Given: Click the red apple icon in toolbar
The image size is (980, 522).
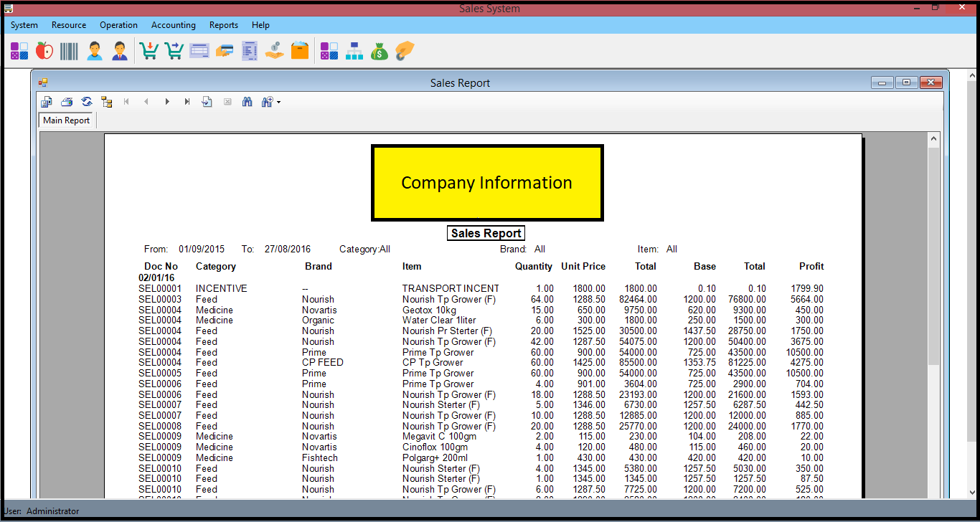Looking at the screenshot, I should tap(44, 51).
